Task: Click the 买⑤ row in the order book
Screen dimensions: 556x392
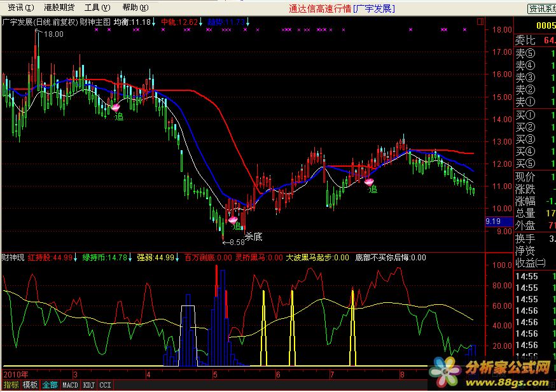Action: click(x=535, y=164)
